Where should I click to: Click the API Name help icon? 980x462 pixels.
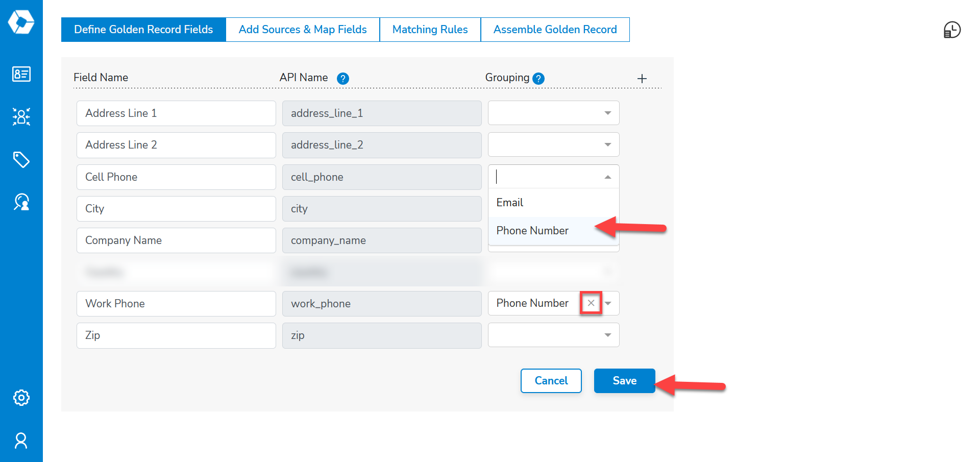343,79
